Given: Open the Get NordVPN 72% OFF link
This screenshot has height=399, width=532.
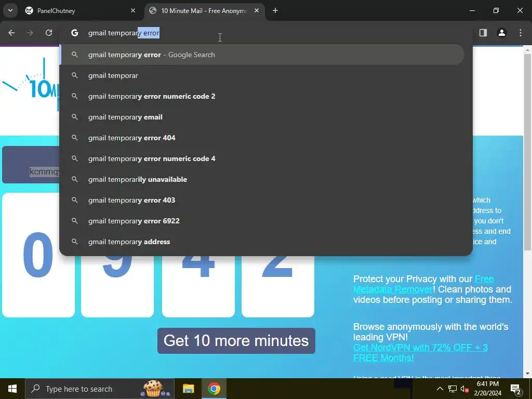Looking at the screenshot, I should (420, 353).
